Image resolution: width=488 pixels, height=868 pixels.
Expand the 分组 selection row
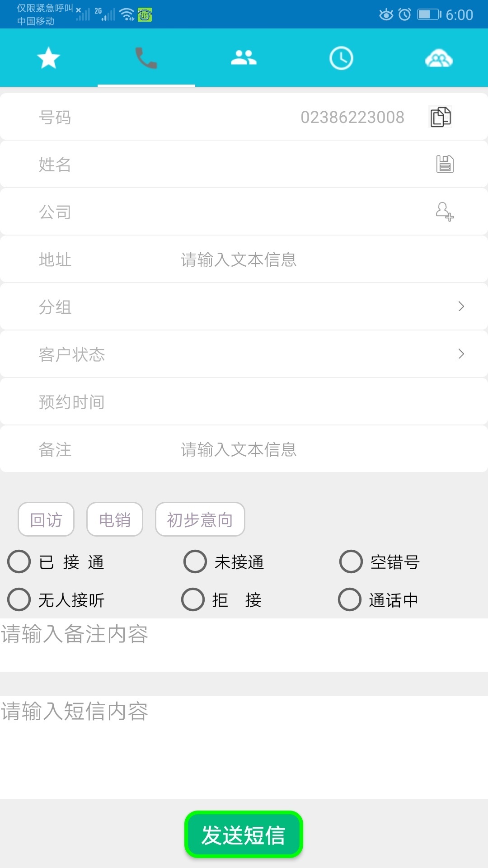[x=244, y=307]
